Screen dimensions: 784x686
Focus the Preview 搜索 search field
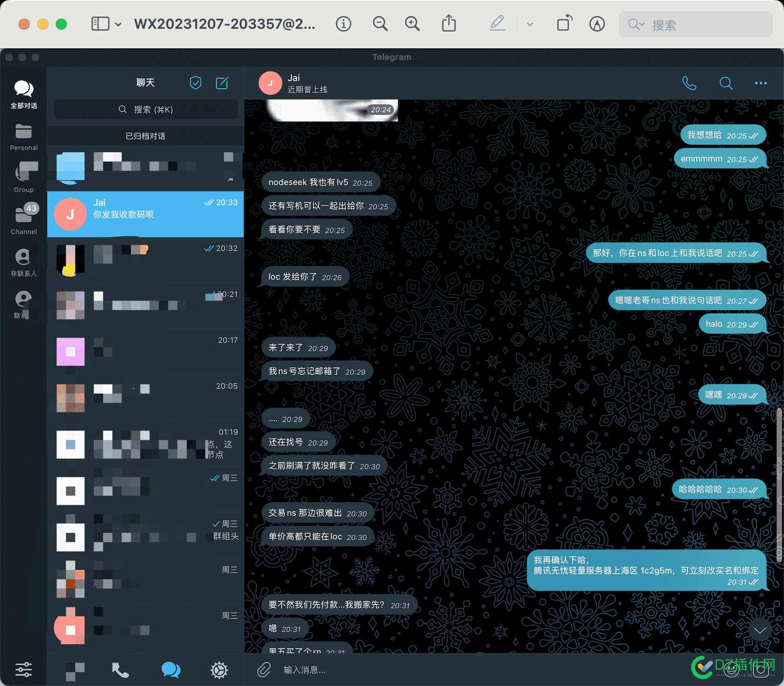(x=696, y=24)
